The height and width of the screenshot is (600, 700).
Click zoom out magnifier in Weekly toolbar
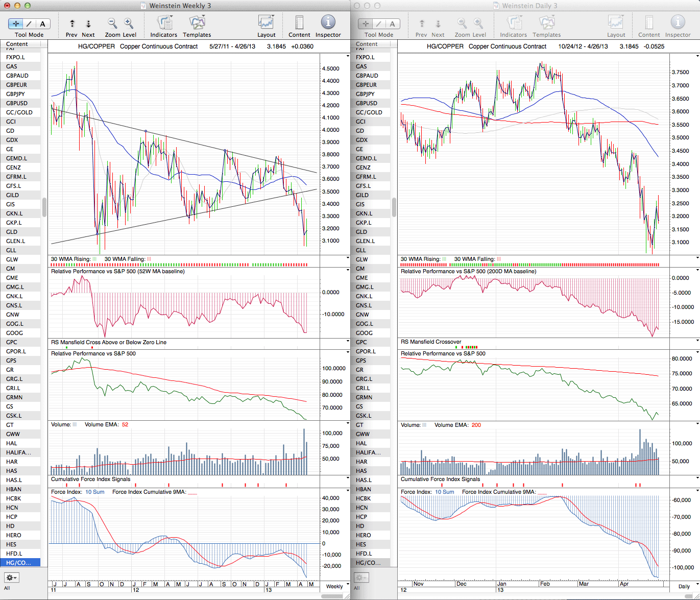112,23
